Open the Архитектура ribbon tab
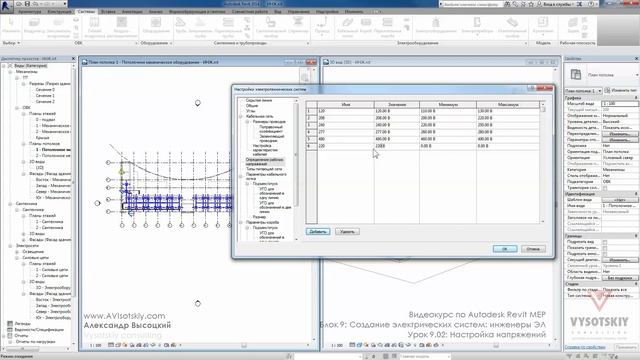This screenshot has height=360, width=640. pyautogui.click(x=29, y=12)
